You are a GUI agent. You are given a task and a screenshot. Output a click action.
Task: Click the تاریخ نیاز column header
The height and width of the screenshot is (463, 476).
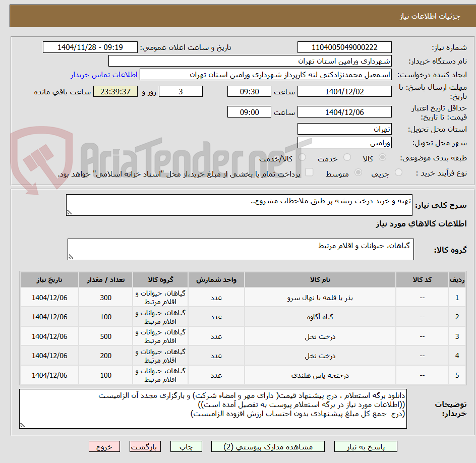(49, 279)
